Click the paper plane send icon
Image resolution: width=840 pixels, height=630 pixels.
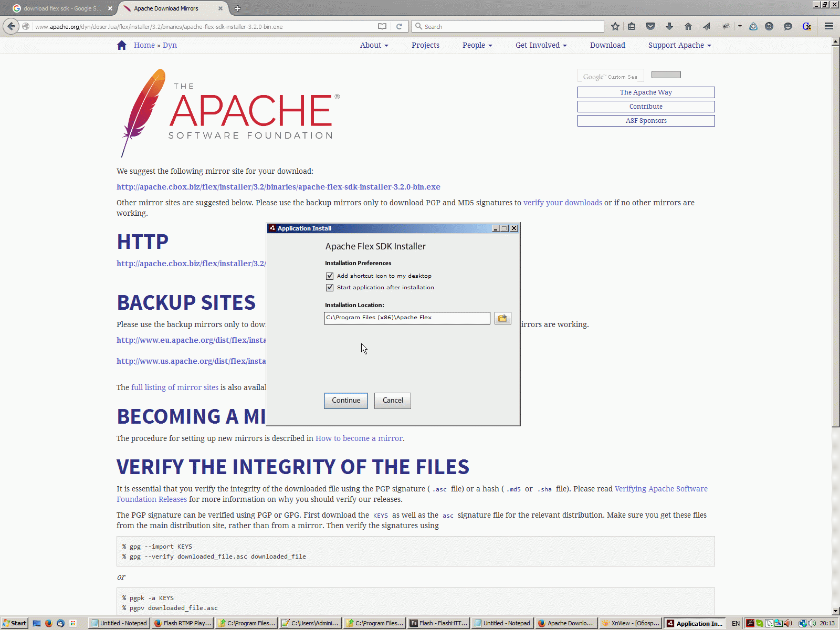tap(707, 26)
